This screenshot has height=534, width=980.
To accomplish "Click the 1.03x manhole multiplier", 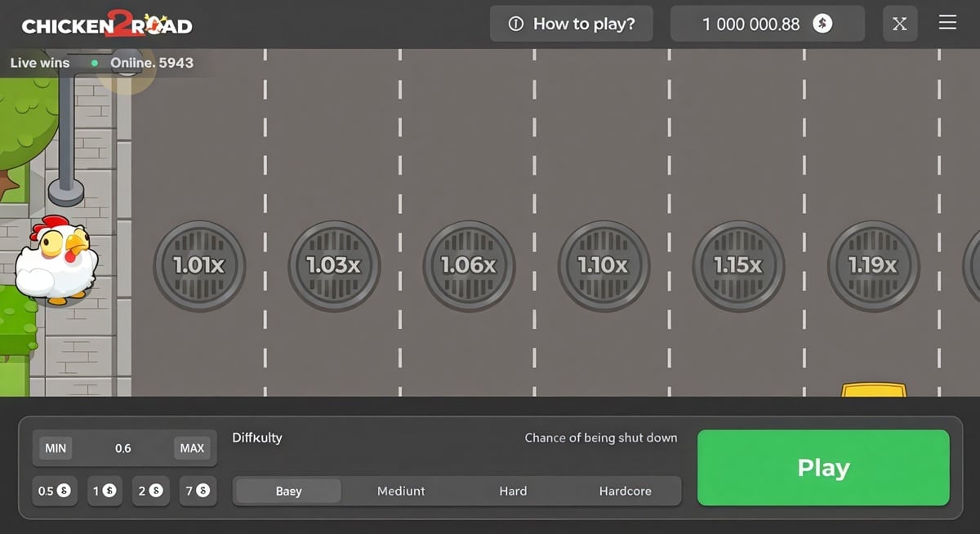I will pos(334,266).
